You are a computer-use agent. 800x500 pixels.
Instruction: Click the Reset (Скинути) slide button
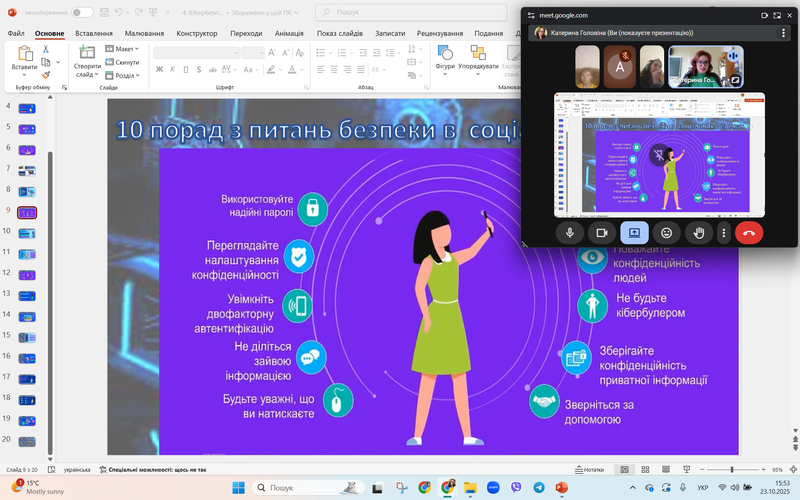coord(123,62)
